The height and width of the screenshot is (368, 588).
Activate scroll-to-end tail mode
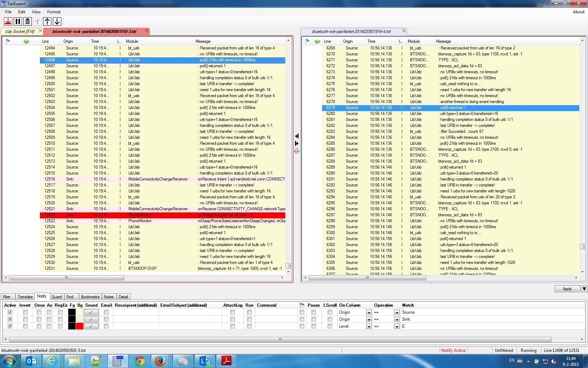pos(8,21)
